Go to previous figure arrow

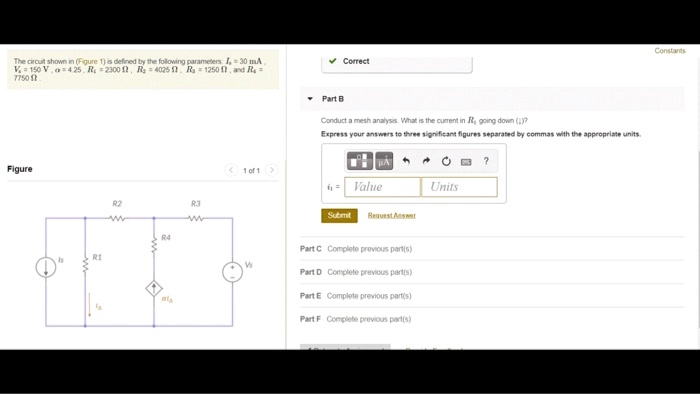click(231, 170)
